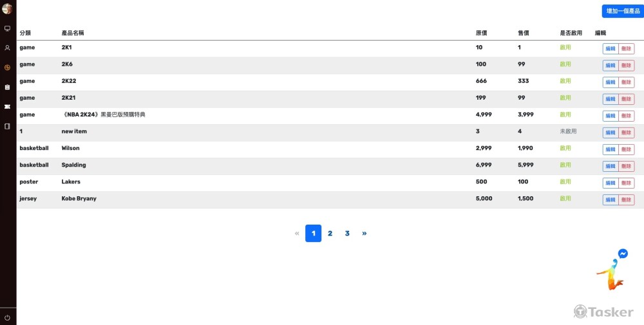Click the Tasker logo

pyautogui.click(x=603, y=311)
